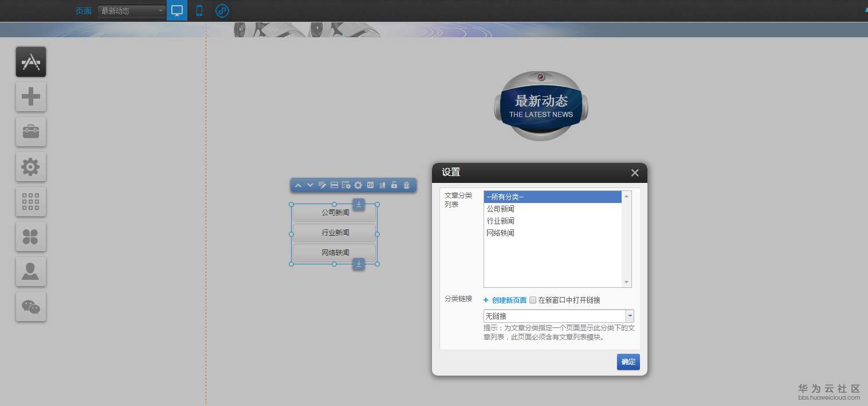This screenshot has width=868, height=406.
Task: Click the 公司新闻 button on canvas
Action: tap(335, 212)
